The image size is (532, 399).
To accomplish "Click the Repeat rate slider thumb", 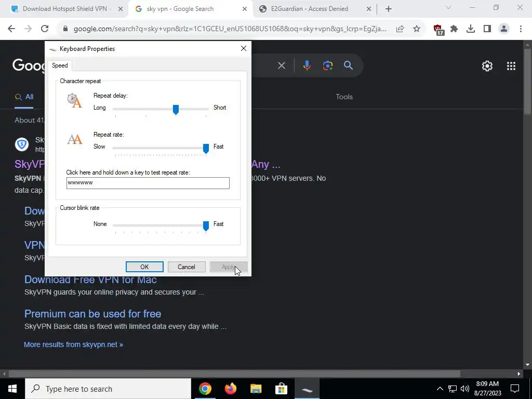I will tap(206, 149).
